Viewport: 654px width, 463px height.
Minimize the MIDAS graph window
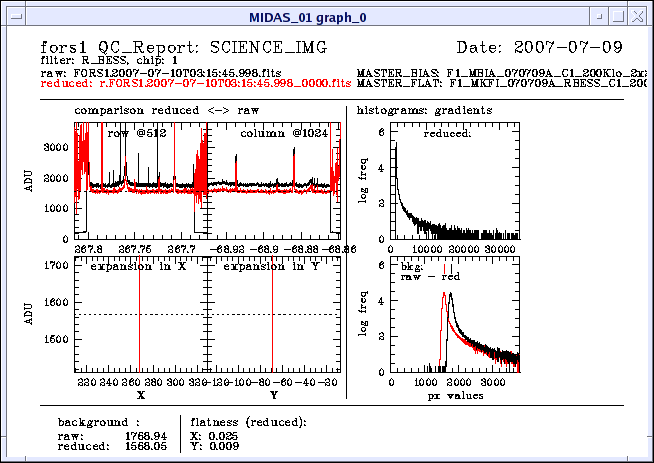click(598, 16)
